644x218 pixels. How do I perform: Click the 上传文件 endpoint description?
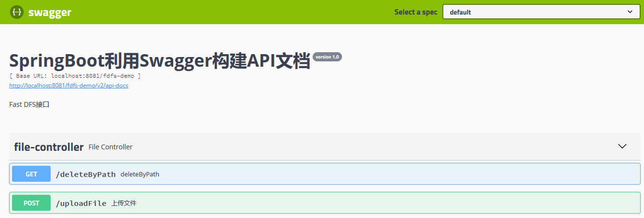point(124,203)
